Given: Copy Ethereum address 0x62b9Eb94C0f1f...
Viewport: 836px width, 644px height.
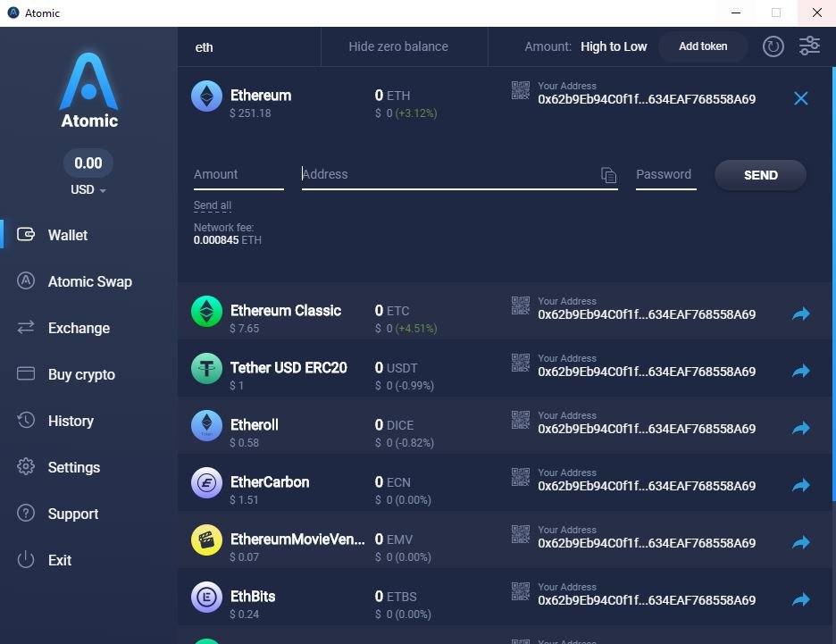Looking at the screenshot, I should 646,99.
